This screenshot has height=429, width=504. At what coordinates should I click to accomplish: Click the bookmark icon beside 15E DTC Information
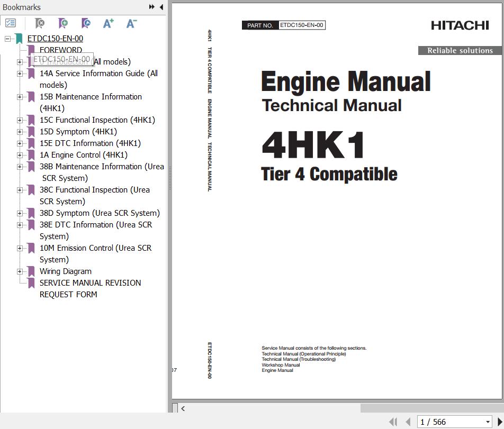point(31,143)
